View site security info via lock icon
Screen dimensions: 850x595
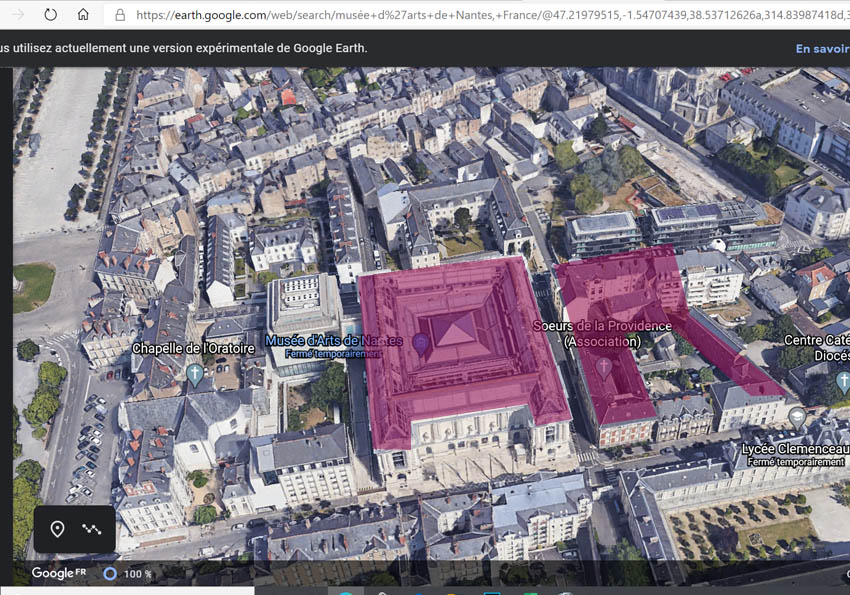(x=120, y=15)
